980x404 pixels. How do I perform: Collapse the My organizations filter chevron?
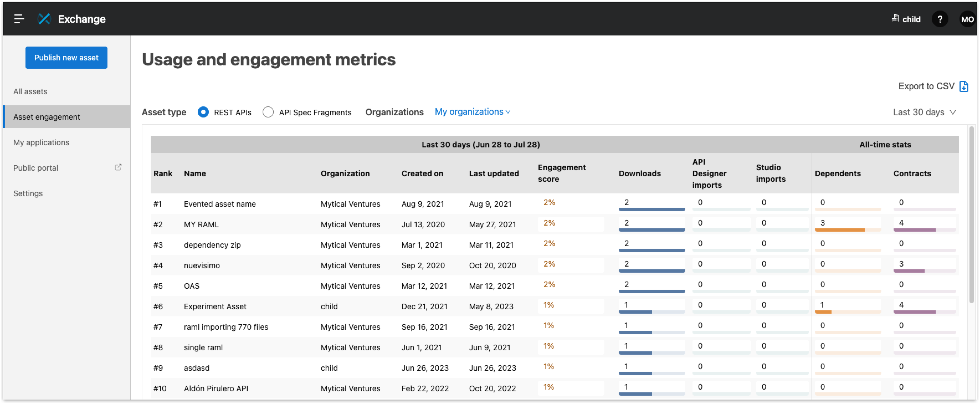pyautogui.click(x=508, y=112)
